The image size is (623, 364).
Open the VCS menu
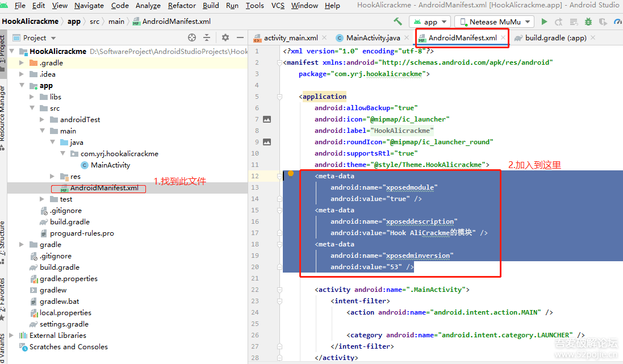[278, 6]
